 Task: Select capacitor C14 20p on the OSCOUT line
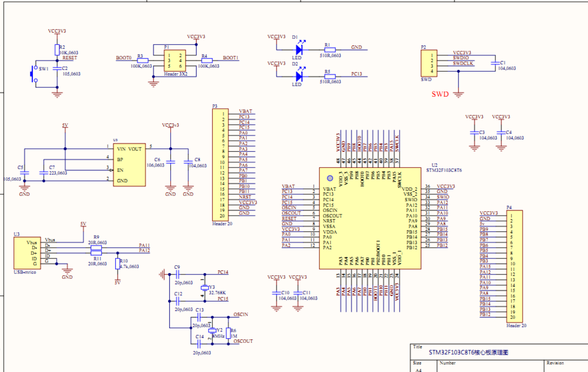tap(199, 343)
